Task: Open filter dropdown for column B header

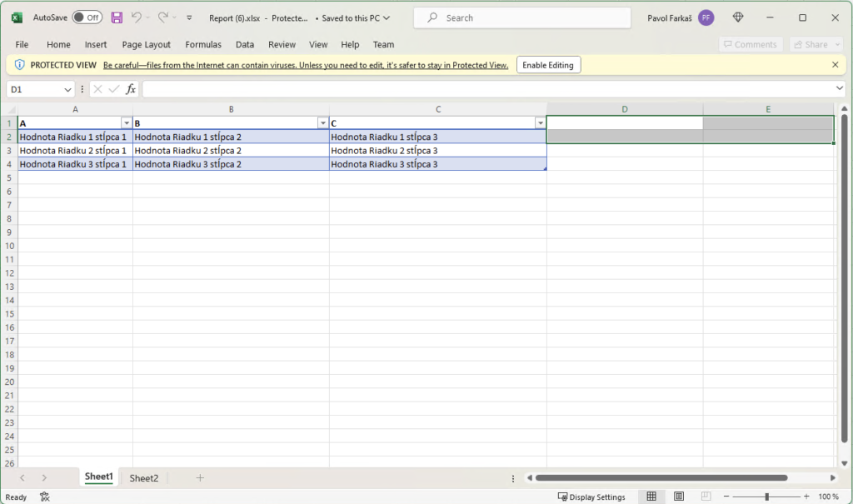Action: tap(323, 123)
